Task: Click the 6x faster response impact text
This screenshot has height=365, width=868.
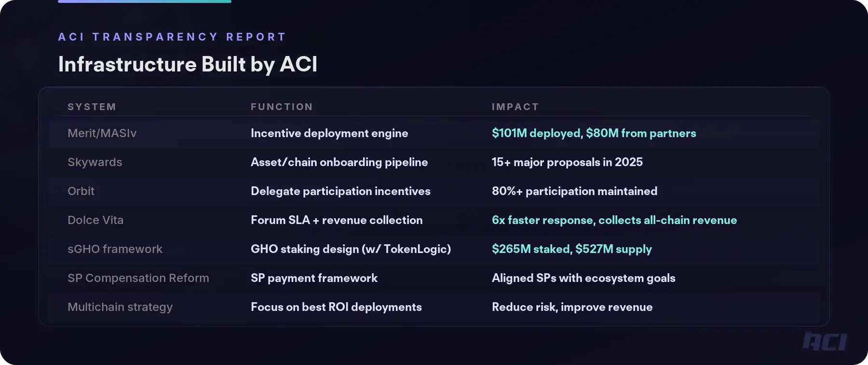Action: pos(614,220)
